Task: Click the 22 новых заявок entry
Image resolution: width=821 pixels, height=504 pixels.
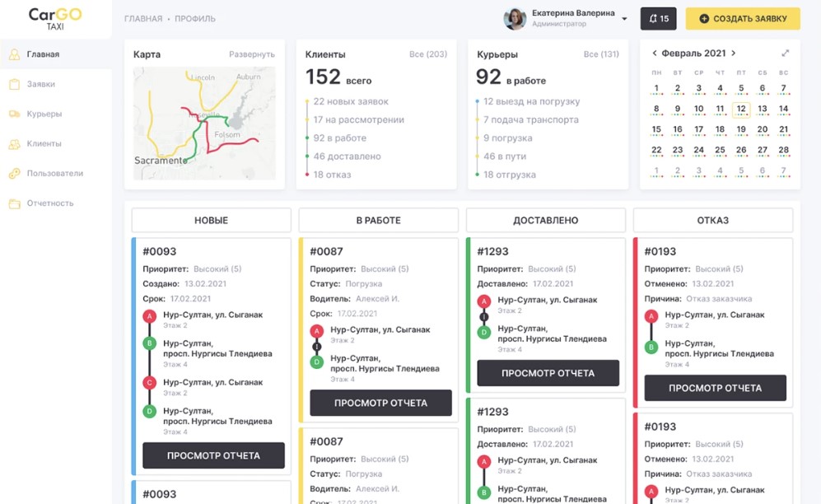Action: point(351,101)
